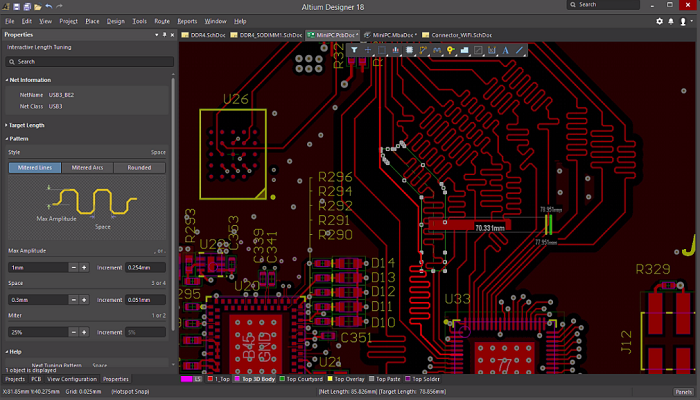Select the place component chip tool

(409, 50)
